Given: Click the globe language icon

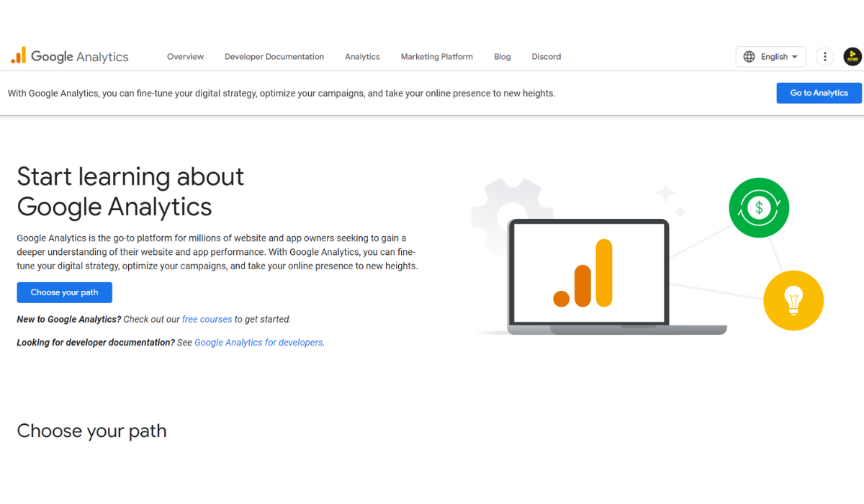Looking at the screenshot, I should [x=750, y=57].
